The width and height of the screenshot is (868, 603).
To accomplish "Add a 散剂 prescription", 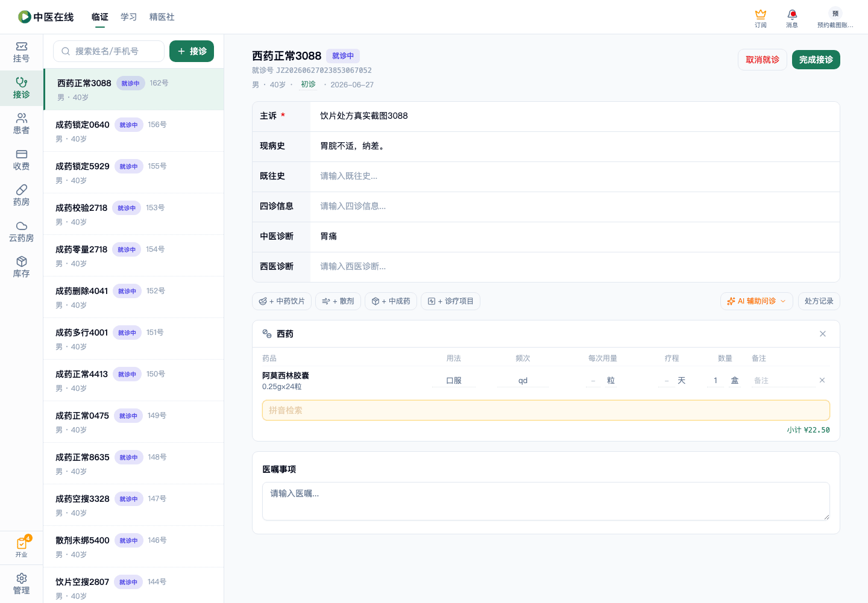I will 338,301.
